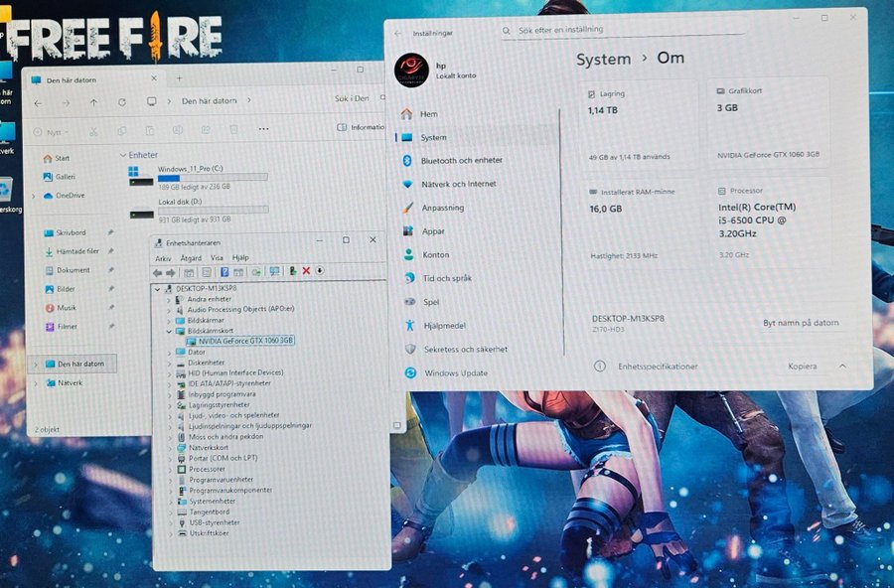This screenshot has height=588, width=894.
Task: Collapse the Enhetsspecifikationer section chevron
Action: click(842, 366)
